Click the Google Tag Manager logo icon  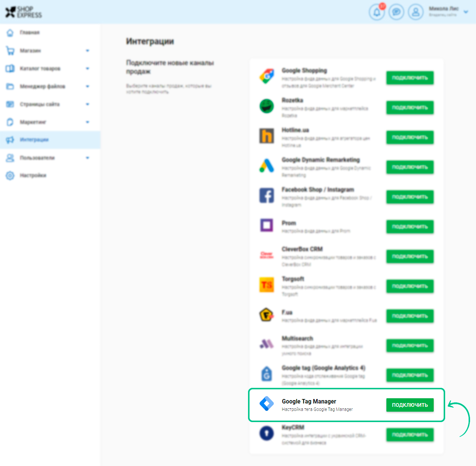(267, 403)
